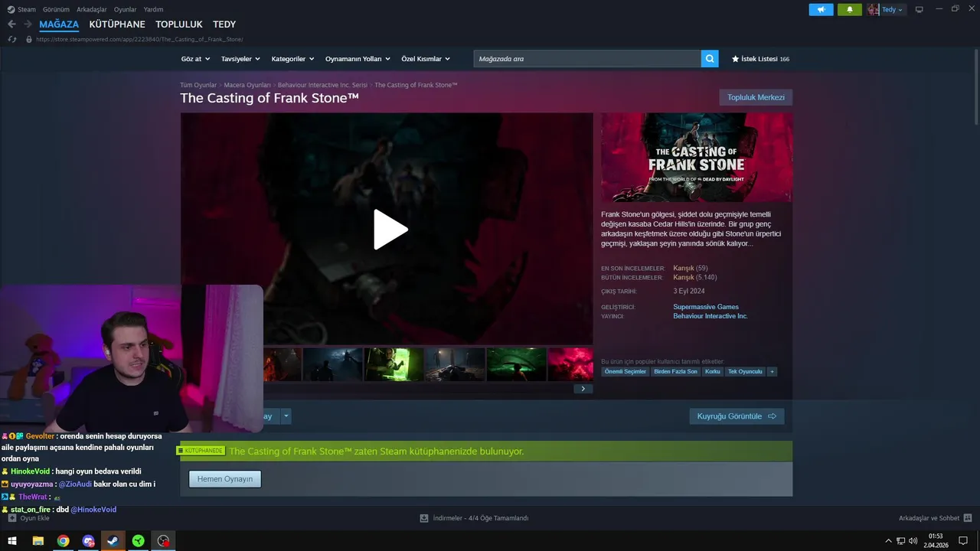Open the Behaviour Interactive Inc. publisher link
The width and height of the screenshot is (980, 551).
pos(710,316)
